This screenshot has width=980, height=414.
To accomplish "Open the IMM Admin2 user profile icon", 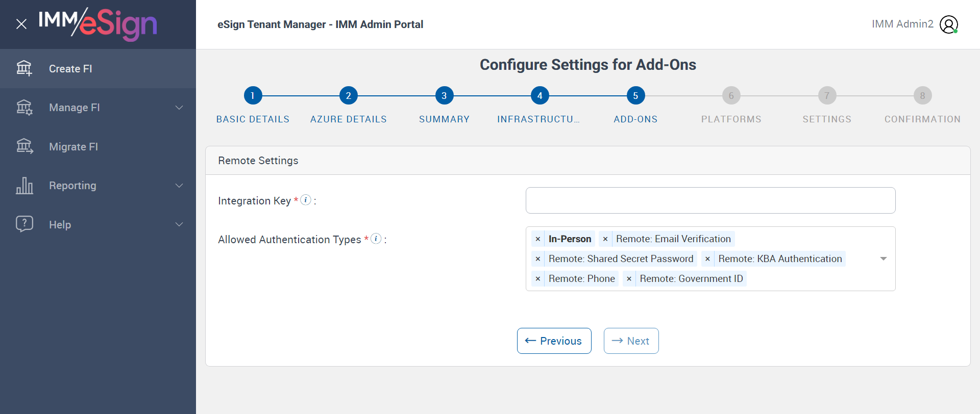I will pyautogui.click(x=948, y=24).
